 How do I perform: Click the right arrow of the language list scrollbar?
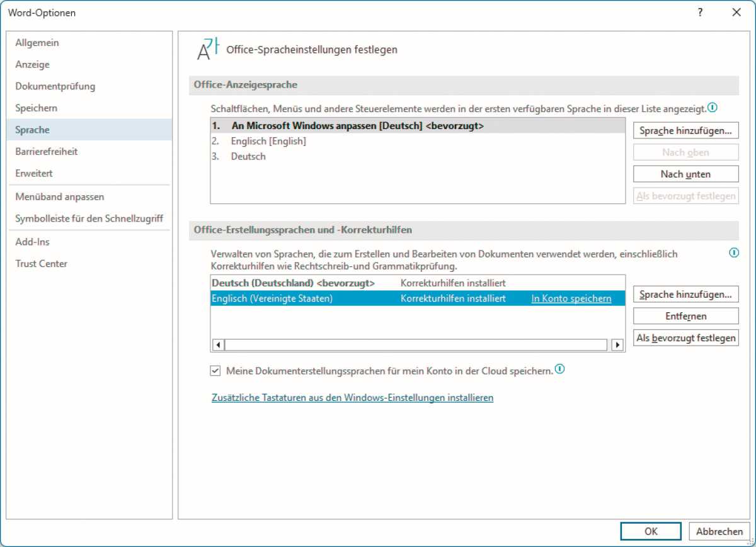(x=617, y=344)
